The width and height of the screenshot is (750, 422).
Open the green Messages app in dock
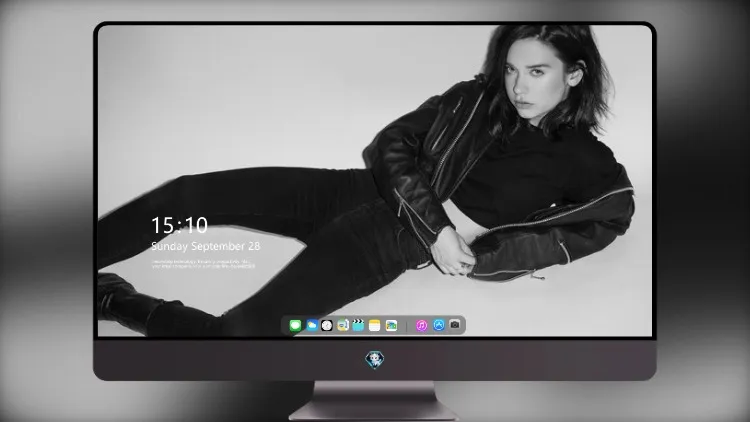pyautogui.click(x=296, y=326)
